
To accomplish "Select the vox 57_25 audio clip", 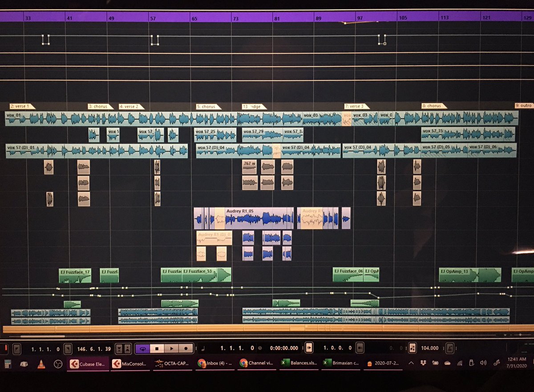I will pos(215,135).
